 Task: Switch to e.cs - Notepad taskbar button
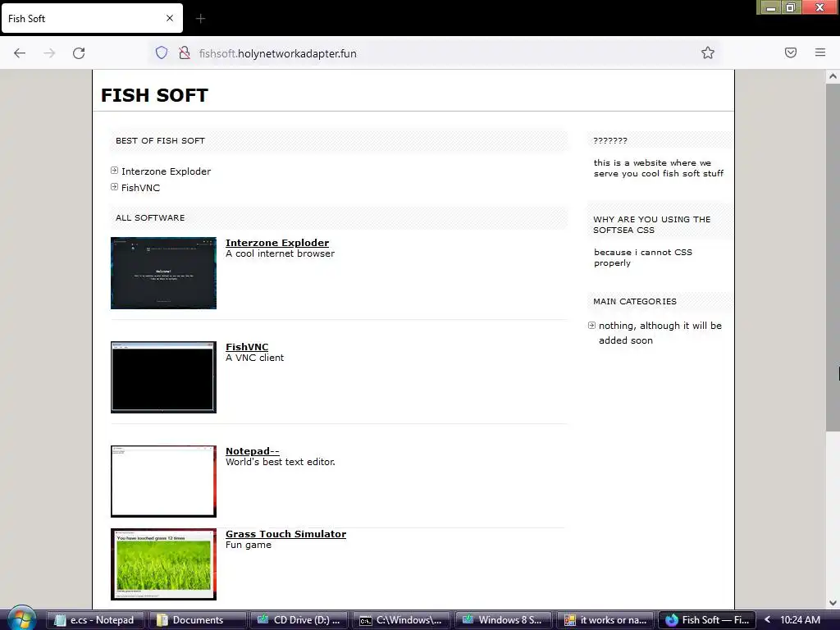[x=95, y=620]
